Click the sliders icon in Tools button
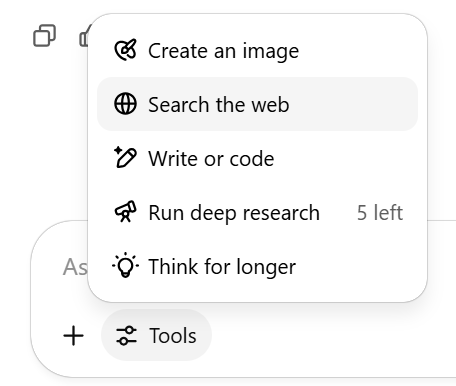This screenshot has width=456, height=386. coord(126,335)
